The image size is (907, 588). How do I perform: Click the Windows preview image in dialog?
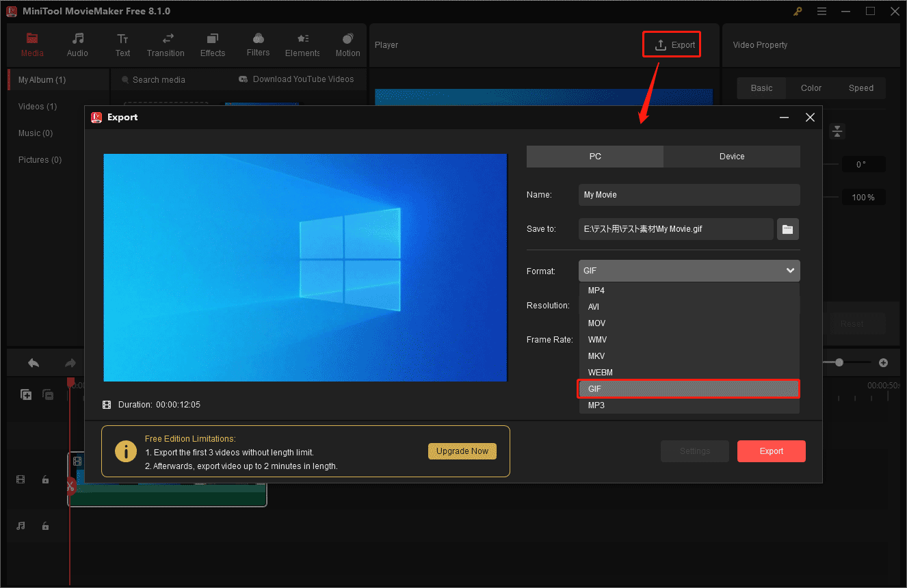tap(305, 267)
